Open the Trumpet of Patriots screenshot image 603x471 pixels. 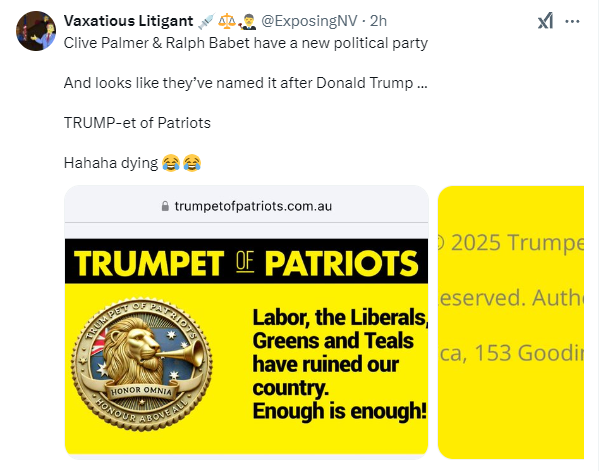247,322
